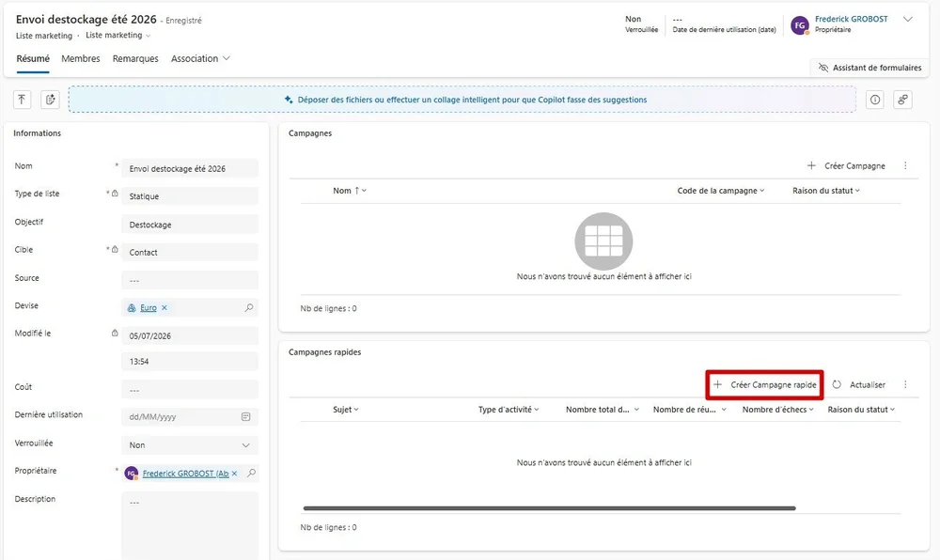Click the FG avatar in header
The height and width of the screenshot is (560, 940).
click(800, 25)
